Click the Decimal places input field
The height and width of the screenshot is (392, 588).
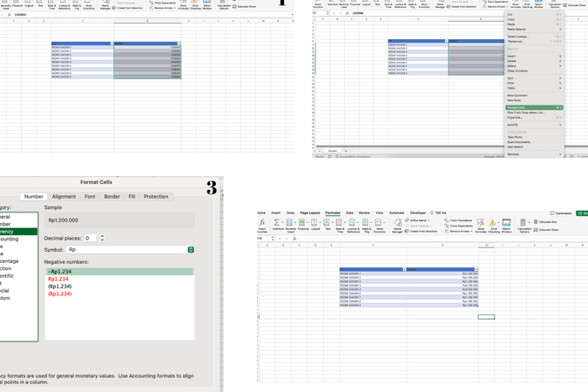tap(88, 238)
